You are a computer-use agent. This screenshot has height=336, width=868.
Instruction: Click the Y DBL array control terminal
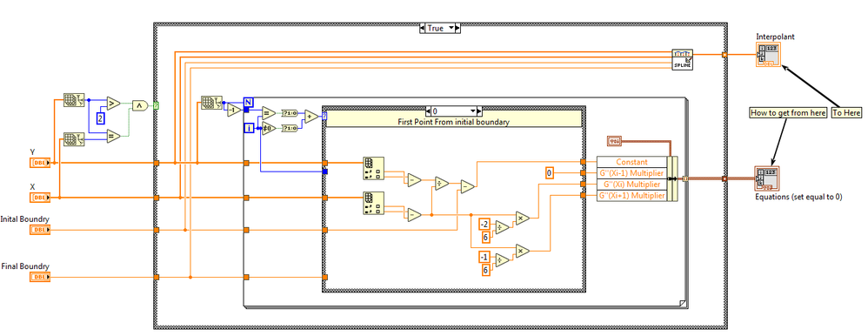point(40,163)
